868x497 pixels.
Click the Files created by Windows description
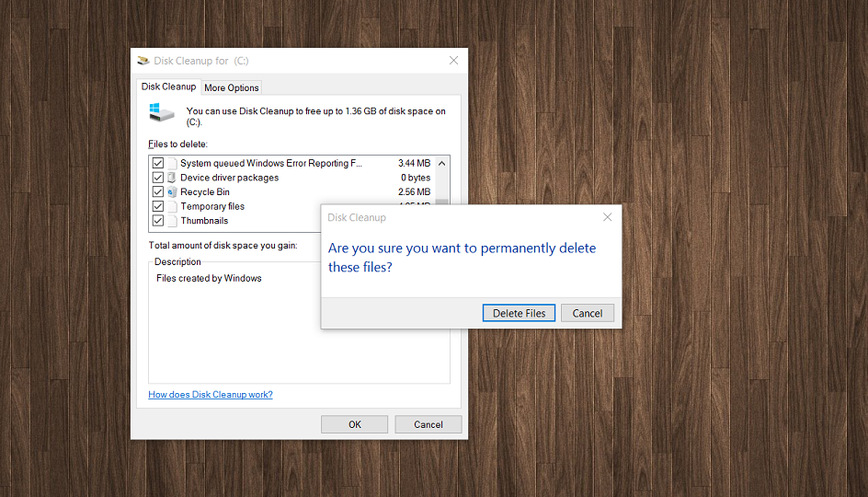pyautogui.click(x=209, y=278)
